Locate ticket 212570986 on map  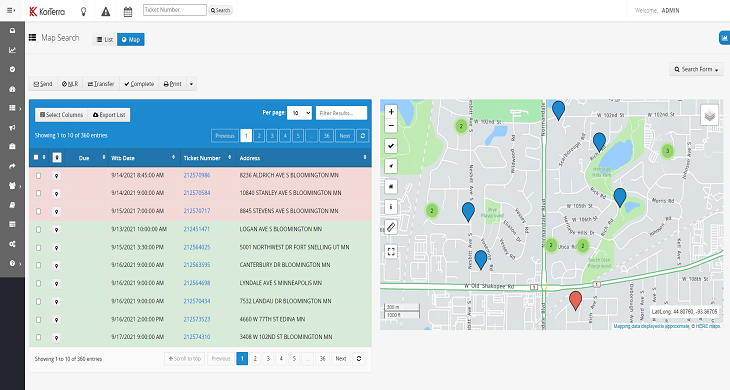point(56,175)
